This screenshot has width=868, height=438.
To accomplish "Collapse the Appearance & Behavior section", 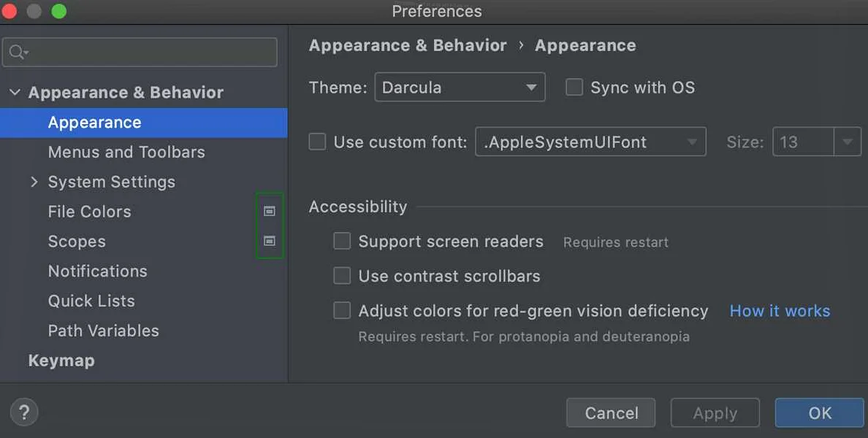I will click(15, 93).
